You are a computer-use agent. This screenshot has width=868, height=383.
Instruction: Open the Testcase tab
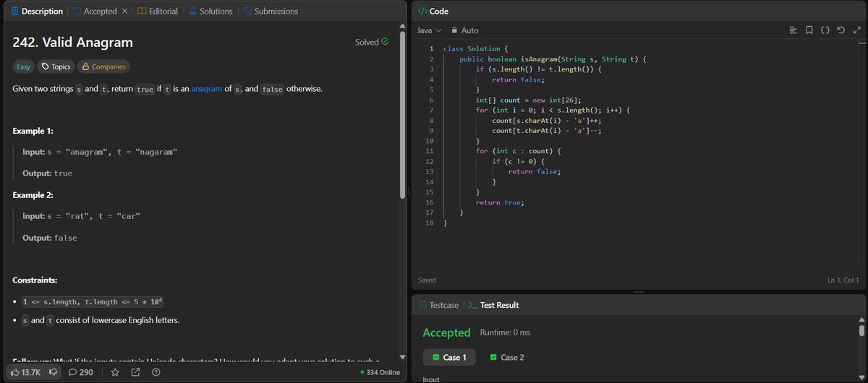click(x=439, y=305)
